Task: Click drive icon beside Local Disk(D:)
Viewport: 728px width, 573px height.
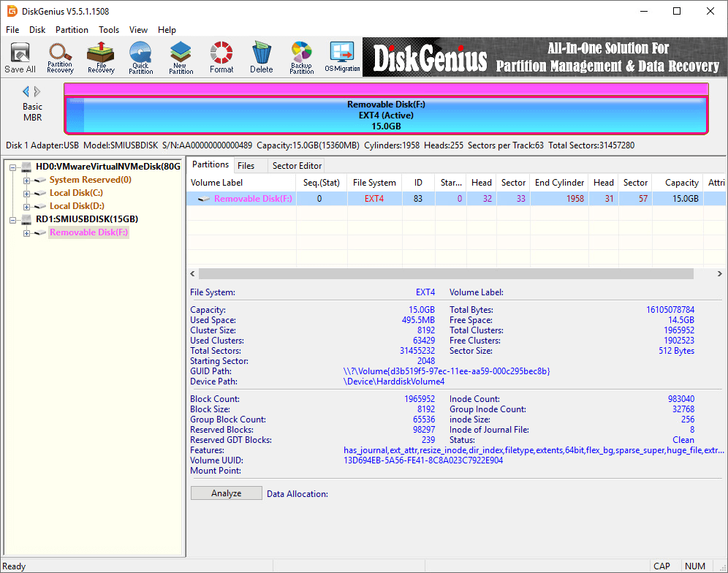Action: pyautogui.click(x=40, y=206)
